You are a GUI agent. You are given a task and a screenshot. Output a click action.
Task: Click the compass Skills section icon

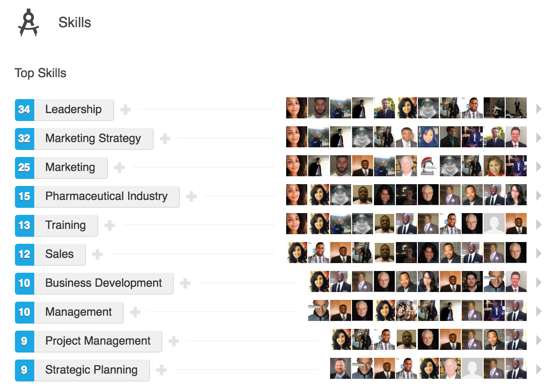29,23
